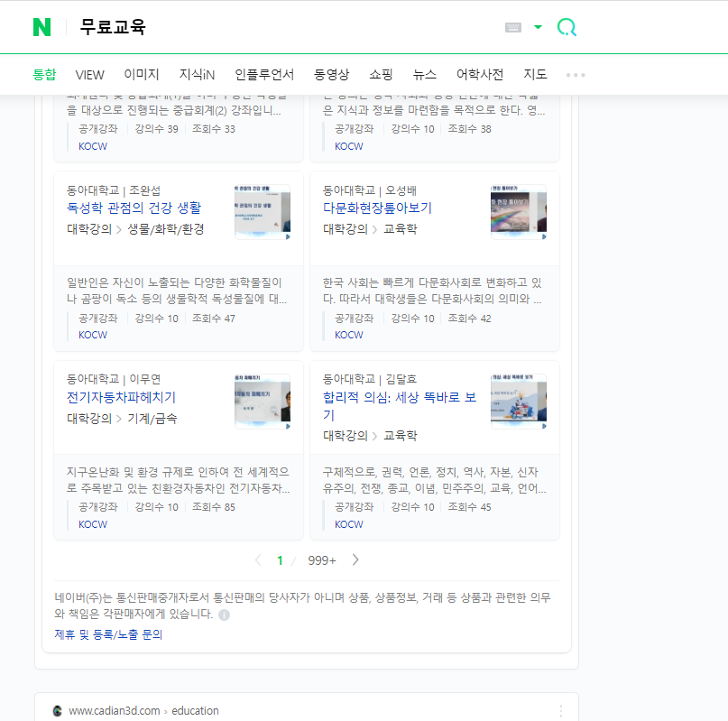Viewport: 728px width, 721px height.
Task: Click current page number 1
Action: [x=280, y=560]
